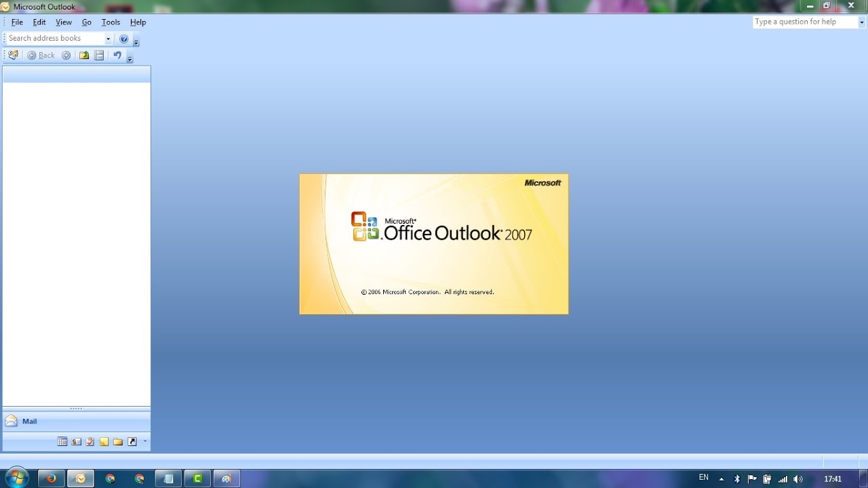
Task: Show hidden tray icons arrow
Action: 722,479
